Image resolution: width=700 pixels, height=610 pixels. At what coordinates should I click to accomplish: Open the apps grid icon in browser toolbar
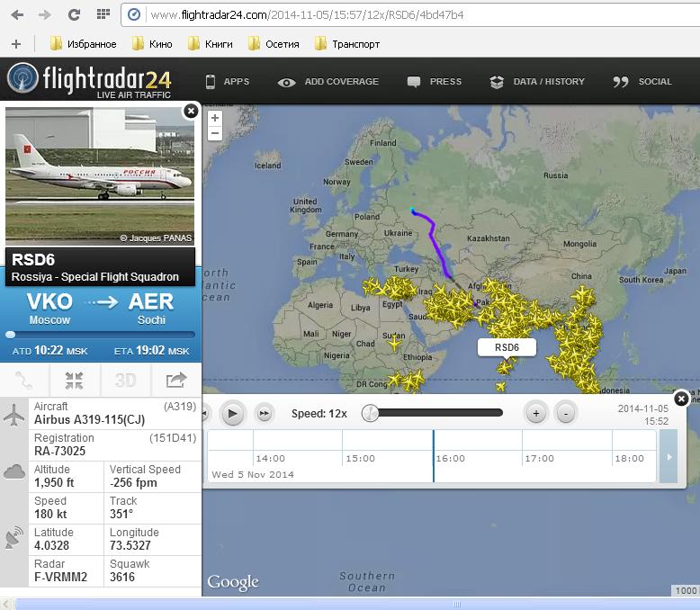pos(103,14)
